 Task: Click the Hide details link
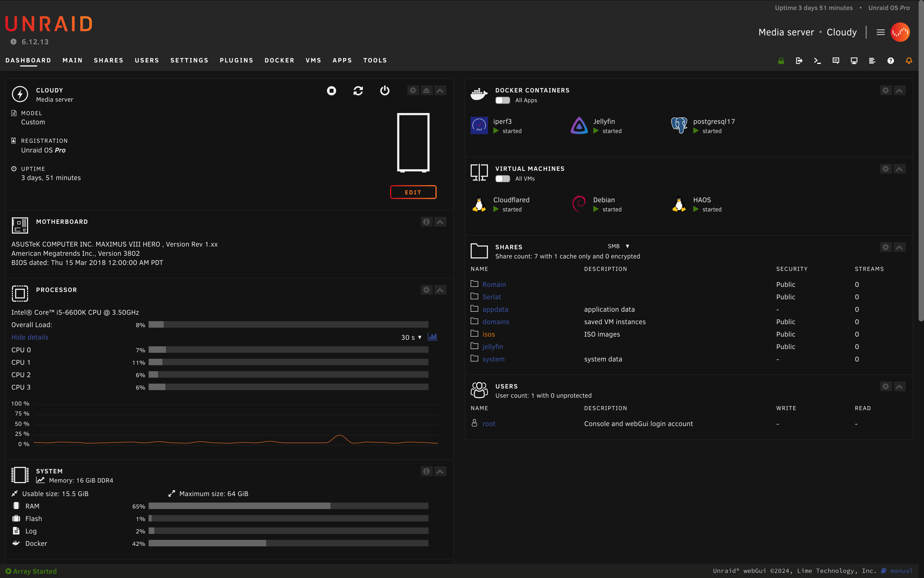[x=30, y=337]
